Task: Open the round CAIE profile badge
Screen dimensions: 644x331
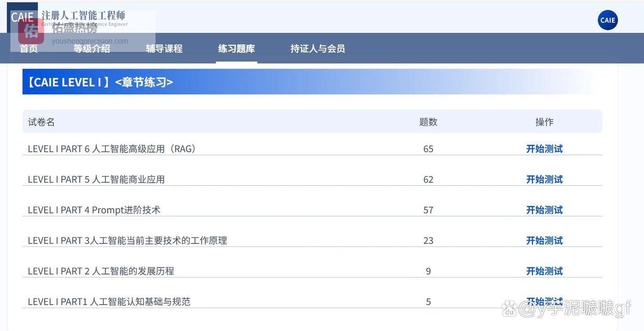Action: point(607,20)
